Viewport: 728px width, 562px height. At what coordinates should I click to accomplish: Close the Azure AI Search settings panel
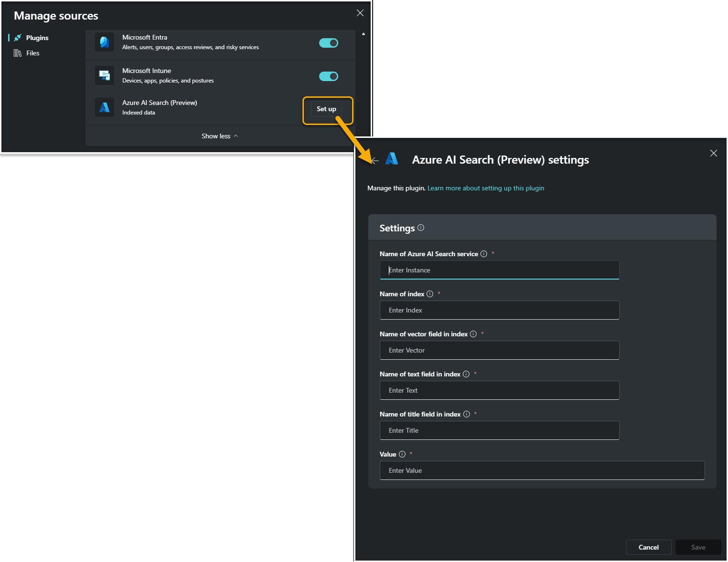[714, 153]
